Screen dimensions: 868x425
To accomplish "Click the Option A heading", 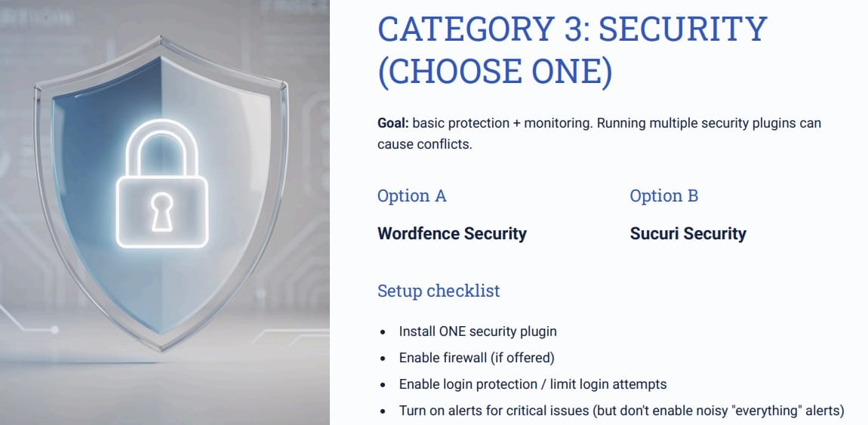I will 411,196.
